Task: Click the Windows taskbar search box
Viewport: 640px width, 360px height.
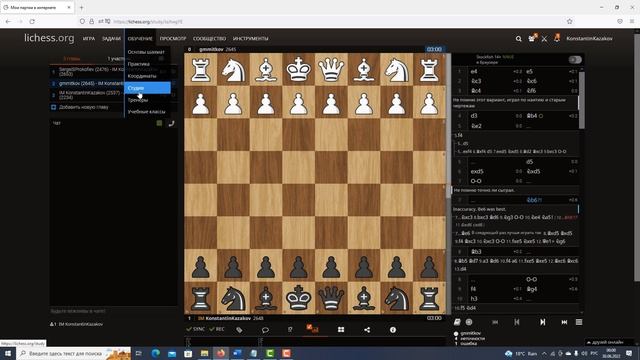Action: coord(73,353)
